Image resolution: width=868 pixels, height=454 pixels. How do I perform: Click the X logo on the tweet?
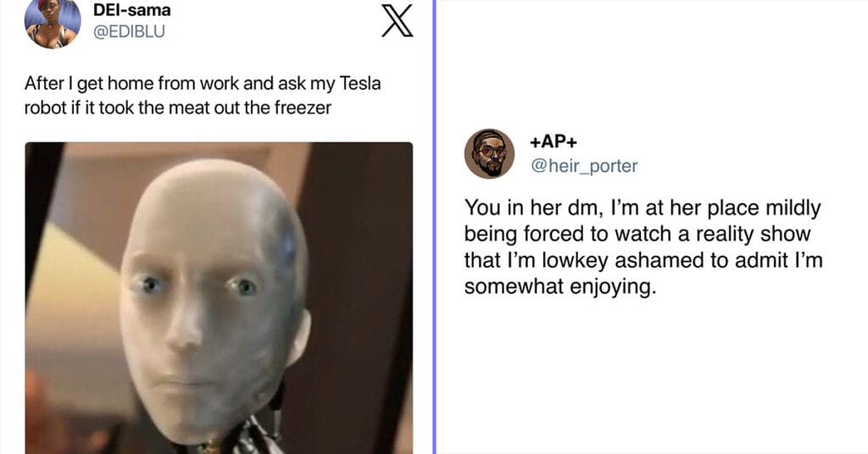[x=398, y=21]
